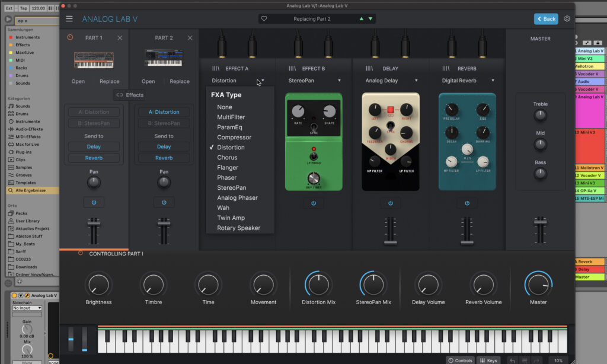607x364 pixels.
Task: Toggle the StereoPan effect power button
Action: 314,203
